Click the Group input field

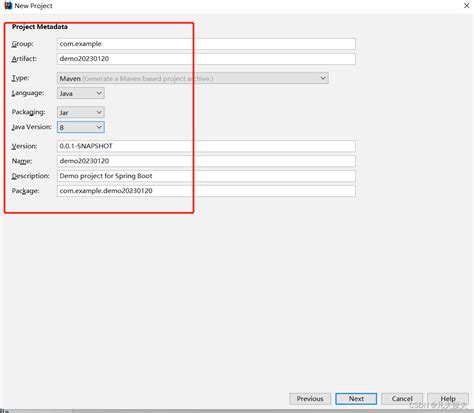(x=206, y=44)
